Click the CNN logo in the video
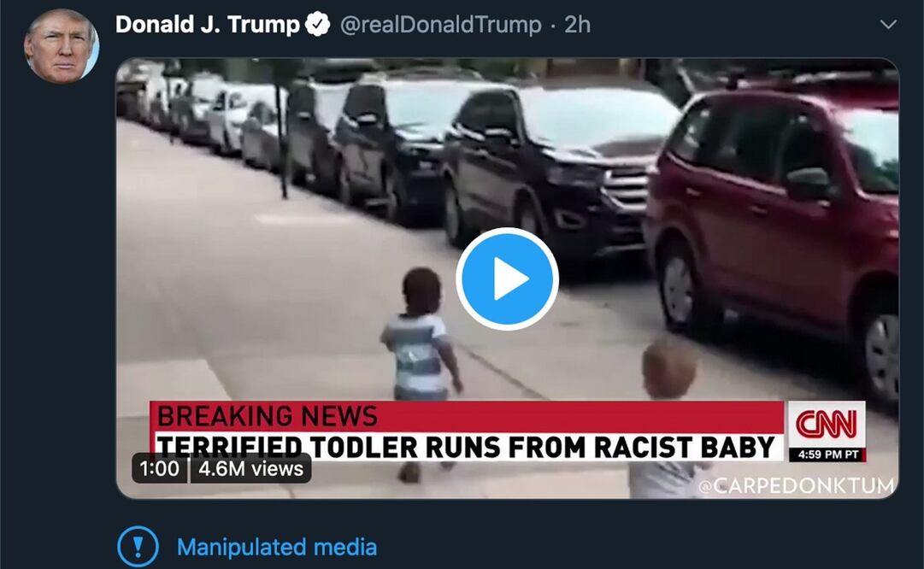 pos(827,424)
